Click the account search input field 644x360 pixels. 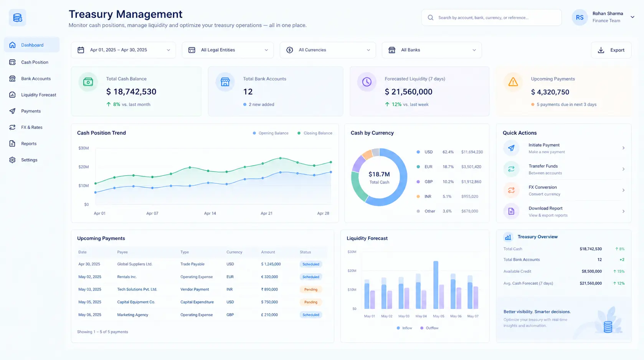491,18
